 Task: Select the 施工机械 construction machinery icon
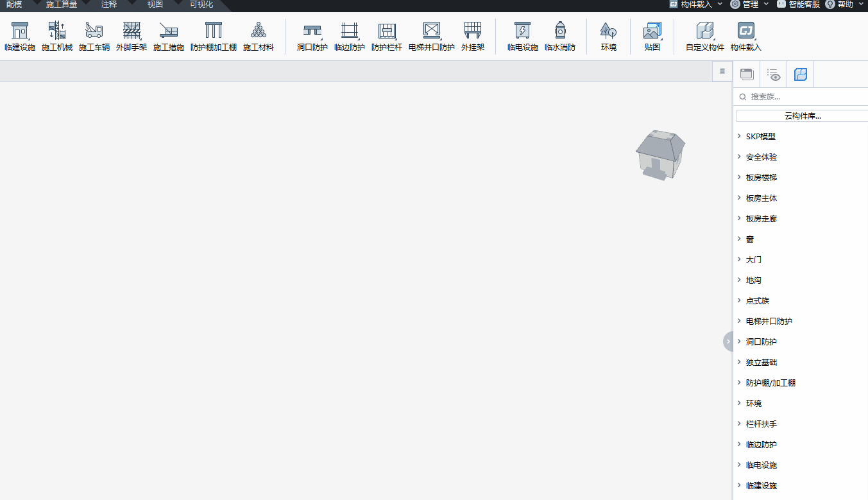[x=57, y=37]
